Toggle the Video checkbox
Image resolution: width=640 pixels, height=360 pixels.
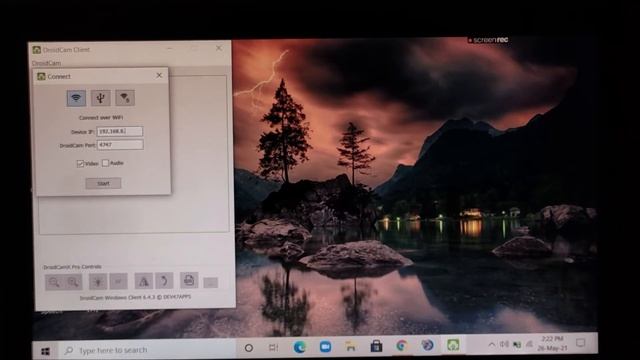pyautogui.click(x=80, y=164)
